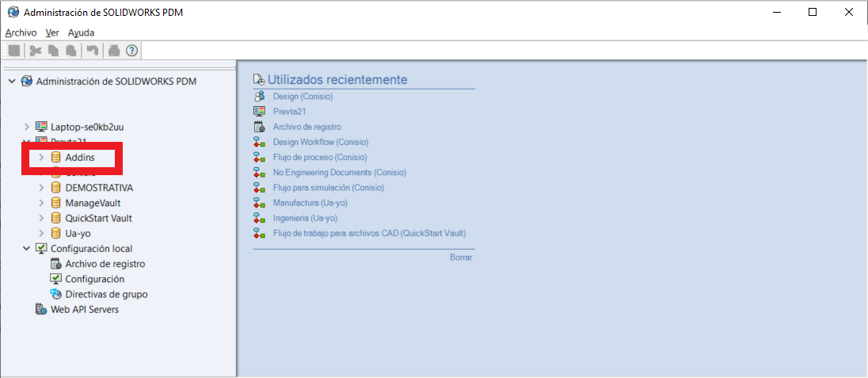The width and height of the screenshot is (868, 378).
Task: Click the workflow icon beside Design Workflow (Conisio)
Action: point(259,142)
